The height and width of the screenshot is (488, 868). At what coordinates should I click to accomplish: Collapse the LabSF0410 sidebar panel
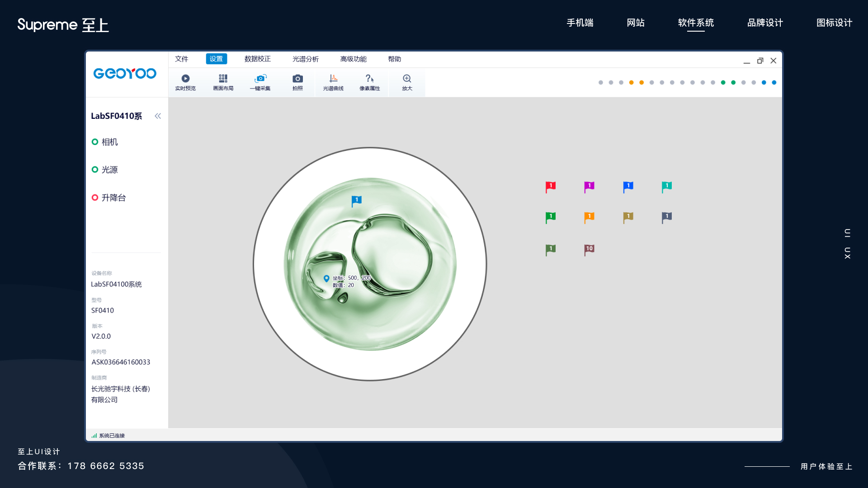pos(158,116)
